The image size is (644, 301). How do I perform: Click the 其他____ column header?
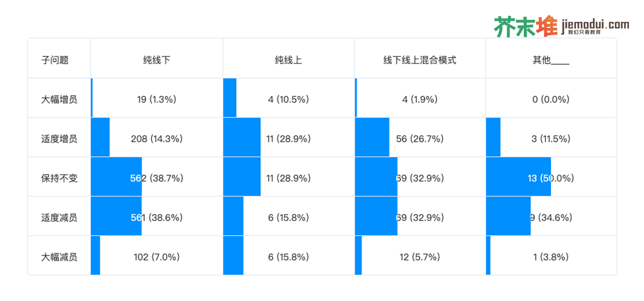pyautogui.click(x=551, y=60)
